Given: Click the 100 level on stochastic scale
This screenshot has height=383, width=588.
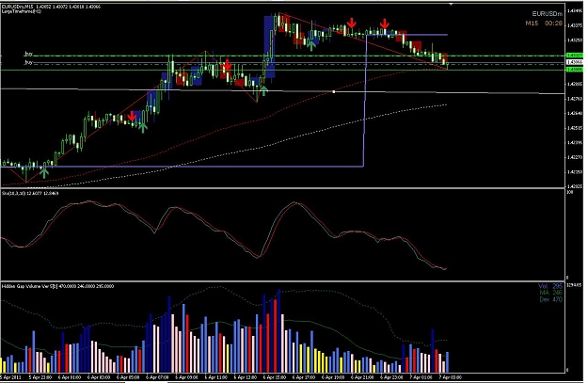Looking at the screenshot, I should 569,192.
